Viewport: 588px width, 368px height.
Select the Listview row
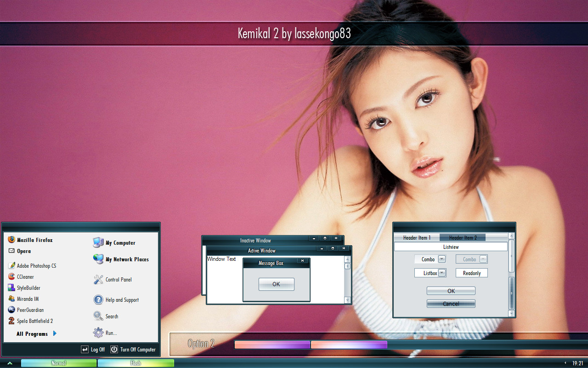coord(451,247)
